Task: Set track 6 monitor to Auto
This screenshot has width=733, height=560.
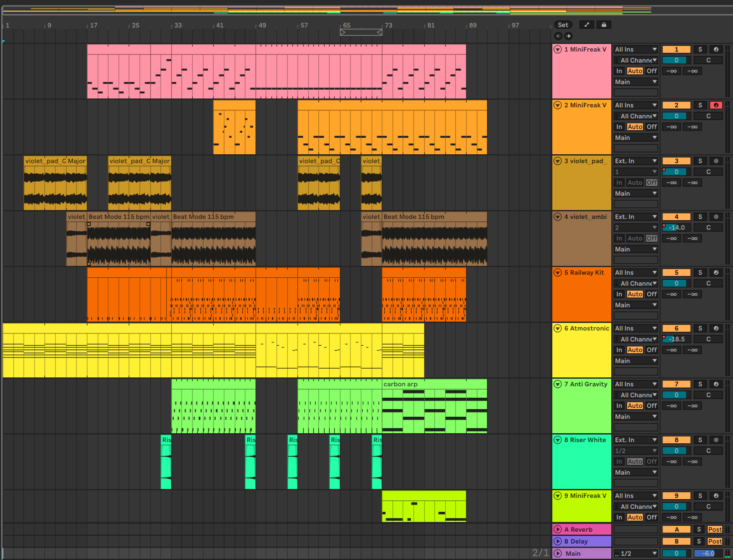Action: (635, 350)
